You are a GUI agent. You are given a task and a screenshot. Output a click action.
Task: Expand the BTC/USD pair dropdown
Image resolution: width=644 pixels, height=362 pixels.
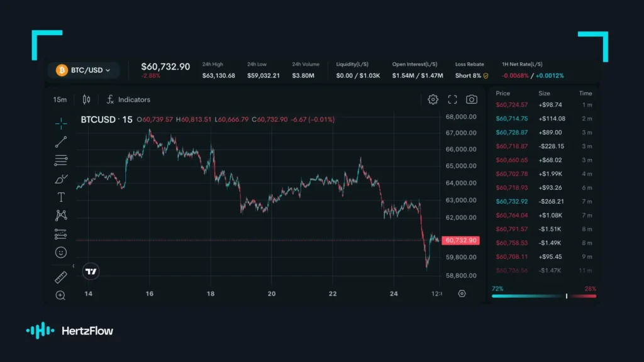tap(84, 70)
